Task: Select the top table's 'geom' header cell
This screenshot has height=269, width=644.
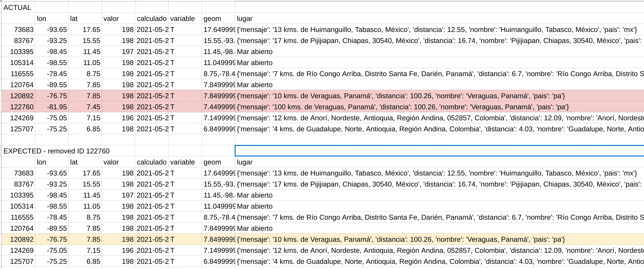Action: (212, 19)
